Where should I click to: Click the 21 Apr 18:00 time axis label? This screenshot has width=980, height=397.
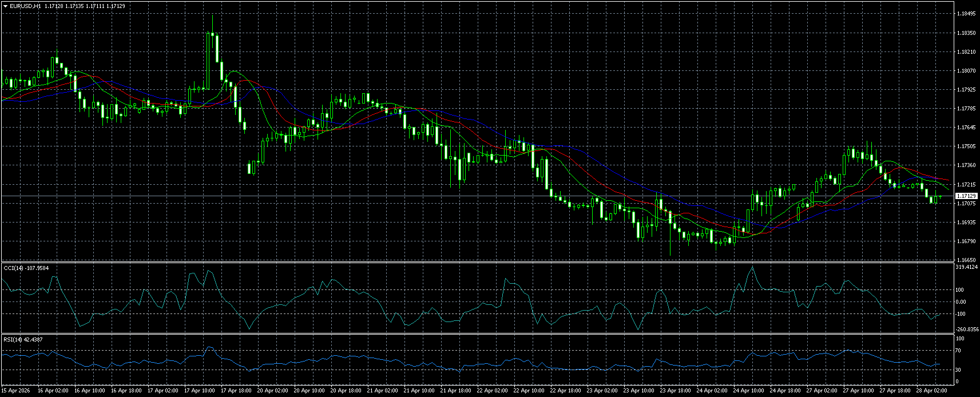[456, 391]
